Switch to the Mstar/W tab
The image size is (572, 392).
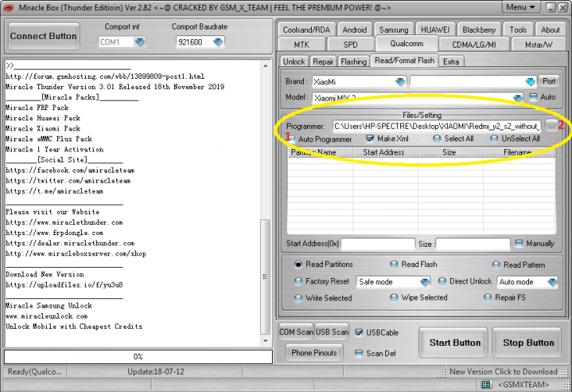click(x=538, y=45)
